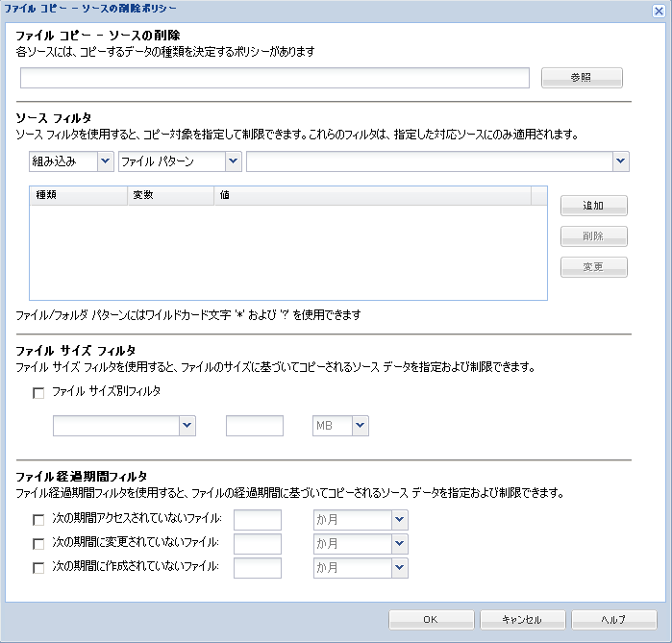Click the 追加 button
The width and height of the screenshot is (672, 643).
coord(593,206)
